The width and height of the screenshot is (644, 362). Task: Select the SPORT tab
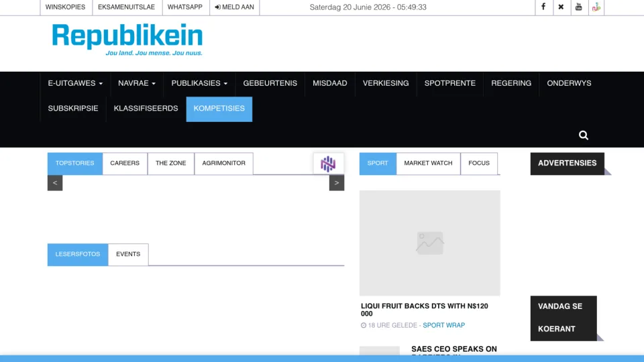(x=378, y=164)
